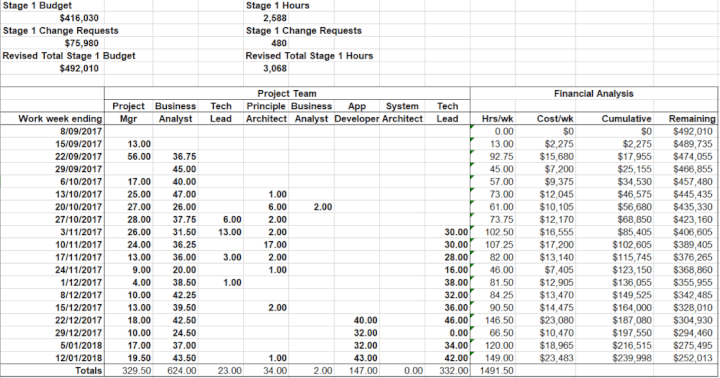Select the 2.00 second Business Analyst cell
This screenshot has height=378, width=720.
pyautogui.click(x=323, y=207)
